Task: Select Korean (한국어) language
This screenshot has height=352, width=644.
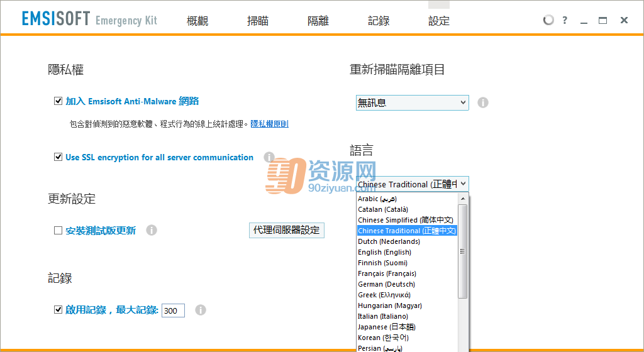Action: tap(407, 338)
